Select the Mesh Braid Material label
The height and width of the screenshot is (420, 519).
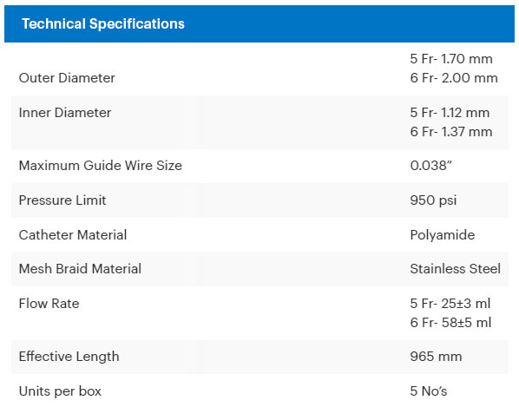pyautogui.click(x=80, y=269)
